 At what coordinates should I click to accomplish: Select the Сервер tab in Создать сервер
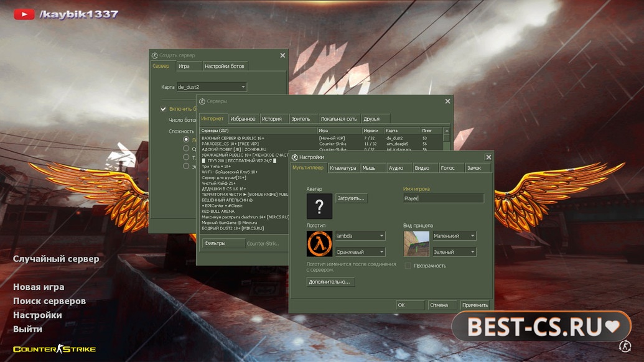162,66
